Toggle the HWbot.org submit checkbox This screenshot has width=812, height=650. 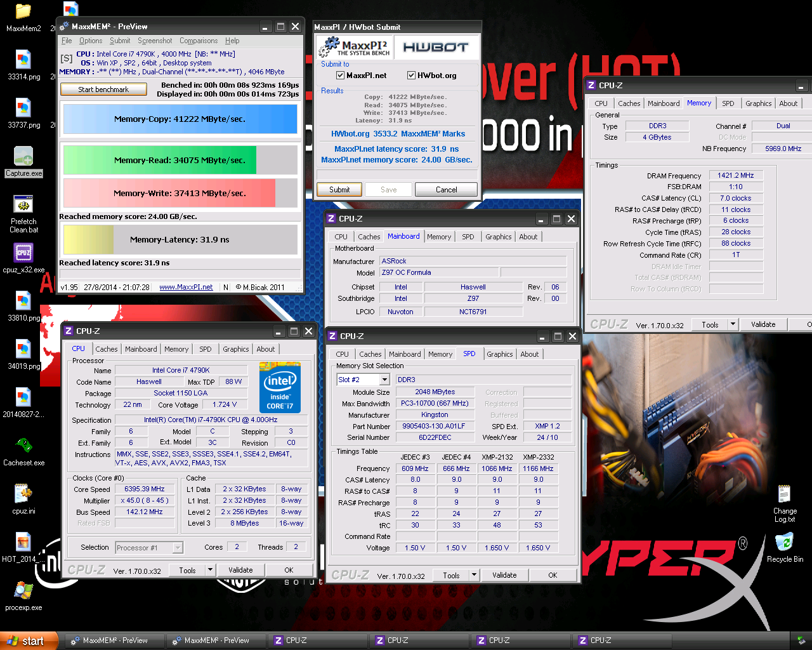point(411,76)
